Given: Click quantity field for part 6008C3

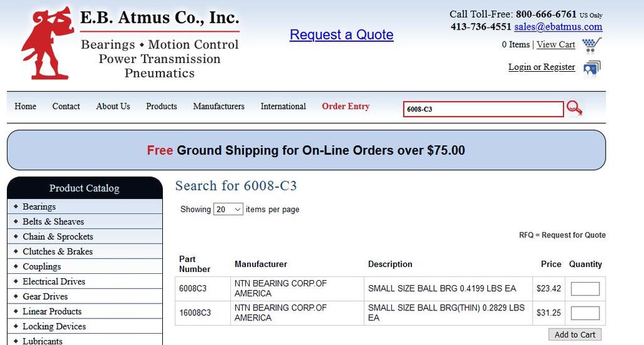Looking at the screenshot, I should 585,289.
